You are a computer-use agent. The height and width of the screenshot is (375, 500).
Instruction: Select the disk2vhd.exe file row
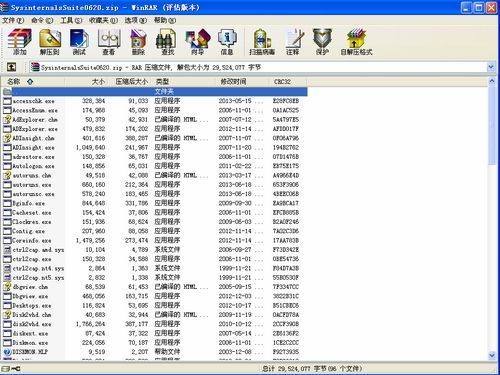(x=153, y=324)
